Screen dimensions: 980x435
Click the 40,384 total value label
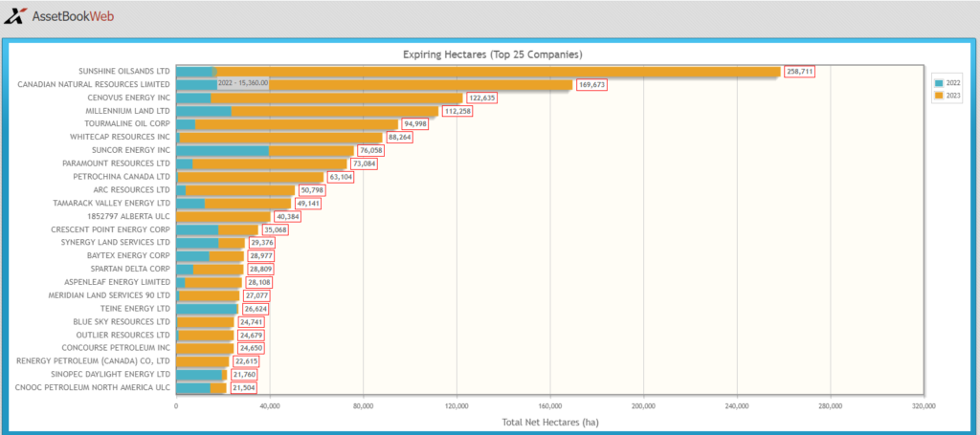click(x=287, y=217)
